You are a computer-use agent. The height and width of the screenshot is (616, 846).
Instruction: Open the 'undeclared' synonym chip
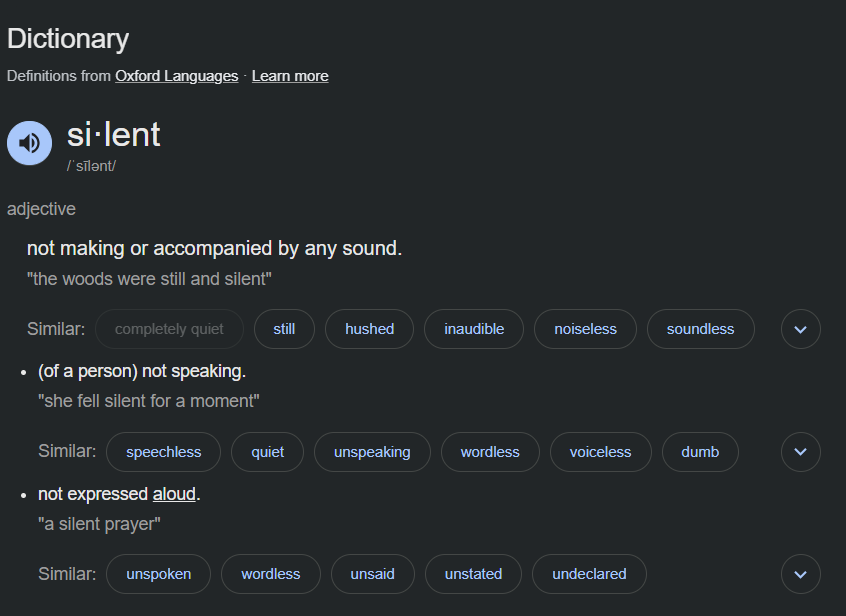[x=589, y=574]
